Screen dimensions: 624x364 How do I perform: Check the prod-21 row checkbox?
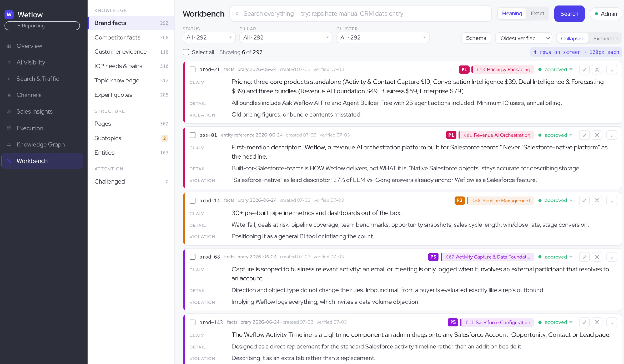193,70
